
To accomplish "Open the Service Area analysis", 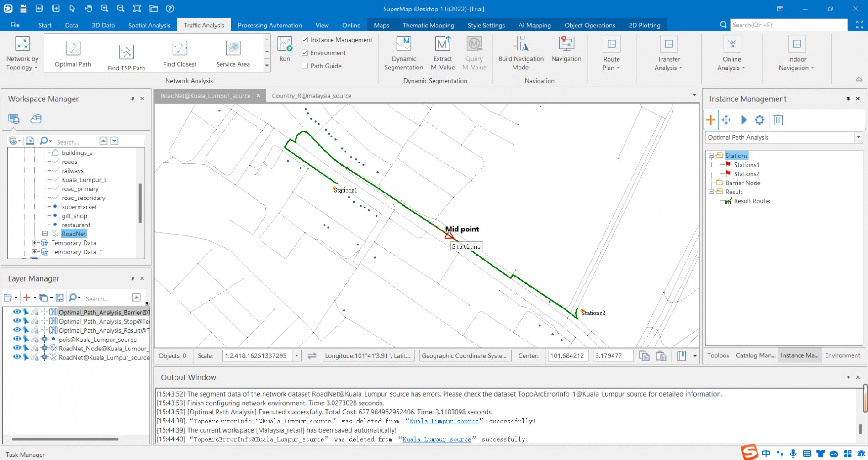I will pyautogui.click(x=233, y=54).
